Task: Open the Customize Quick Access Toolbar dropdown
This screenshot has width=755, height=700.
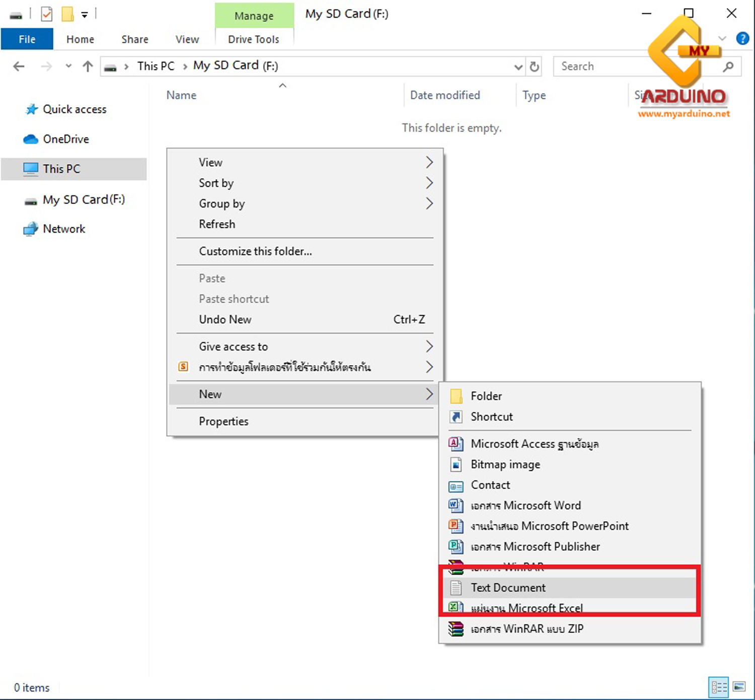Action: pyautogui.click(x=85, y=15)
